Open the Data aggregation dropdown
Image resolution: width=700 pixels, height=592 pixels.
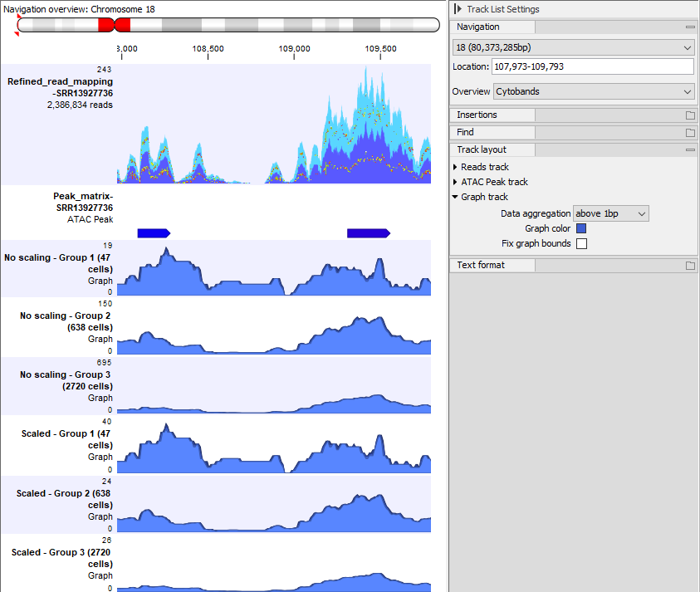point(610,213)
